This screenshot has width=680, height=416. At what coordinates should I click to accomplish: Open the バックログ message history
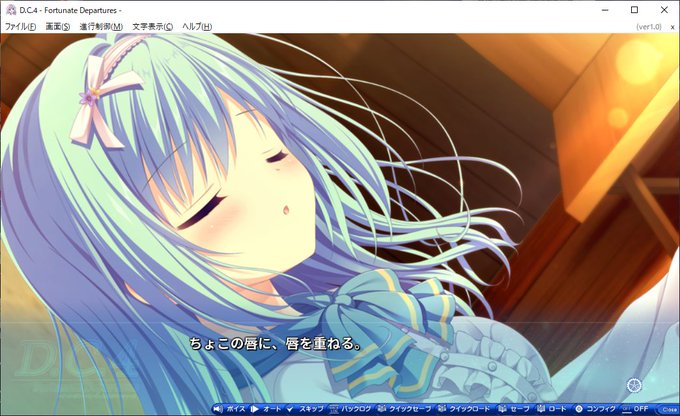click(x=350, y=409)
